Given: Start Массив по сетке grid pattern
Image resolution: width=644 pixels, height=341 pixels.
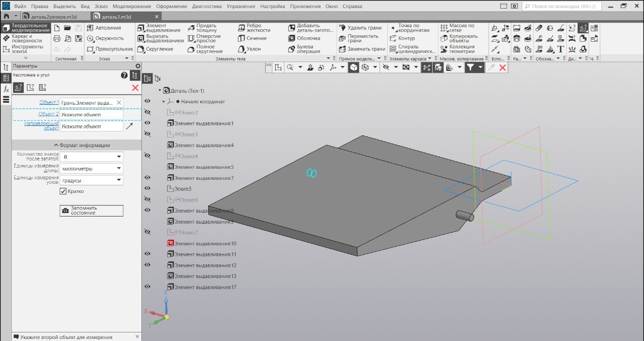Looking at the screenshot, I should [x=457, y=28].
